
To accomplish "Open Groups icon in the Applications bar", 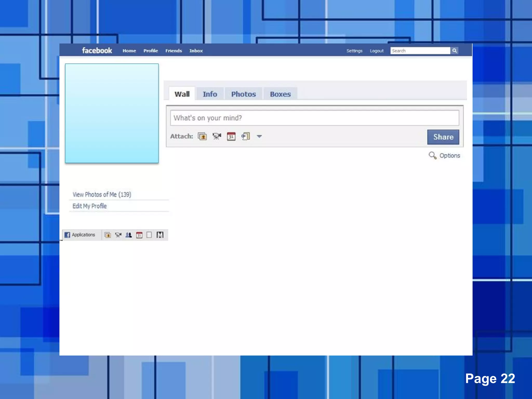I will pyautogui.click(x=129, y=235).
